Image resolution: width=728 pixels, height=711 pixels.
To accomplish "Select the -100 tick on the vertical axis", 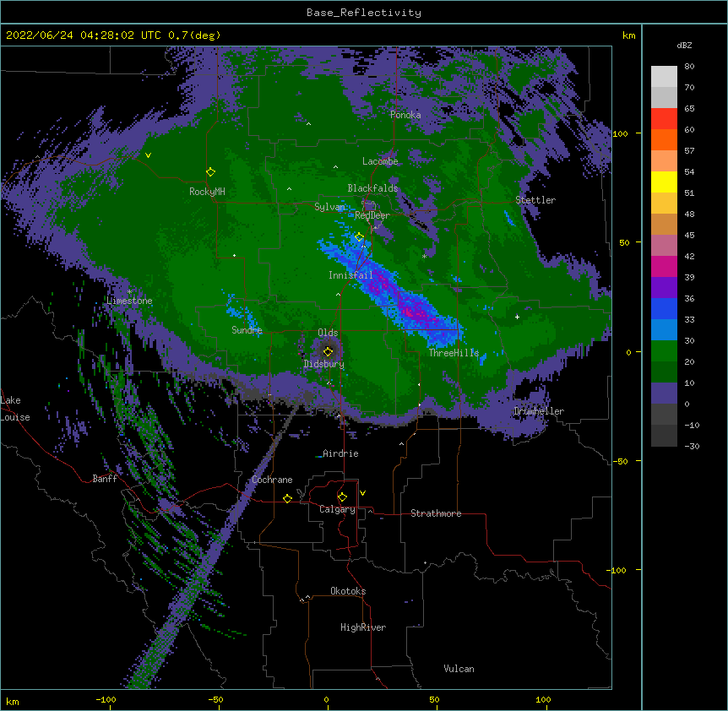I will (618, 570).
